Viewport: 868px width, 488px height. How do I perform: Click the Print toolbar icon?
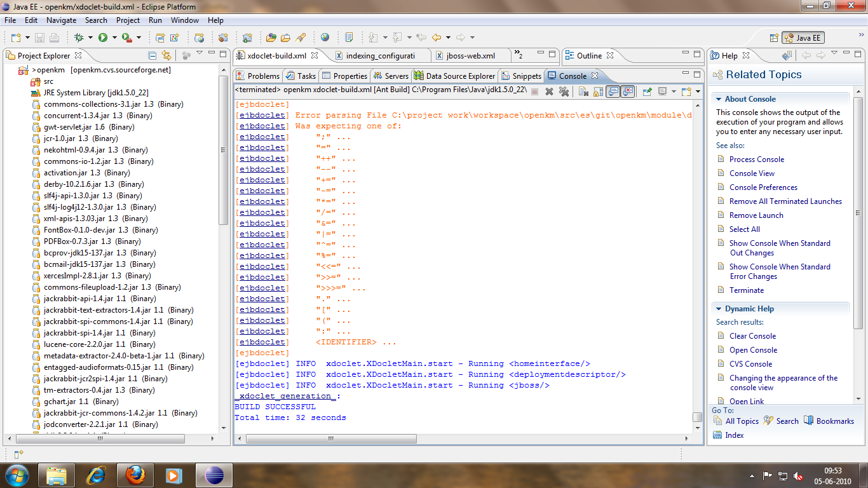click(54, 37)
